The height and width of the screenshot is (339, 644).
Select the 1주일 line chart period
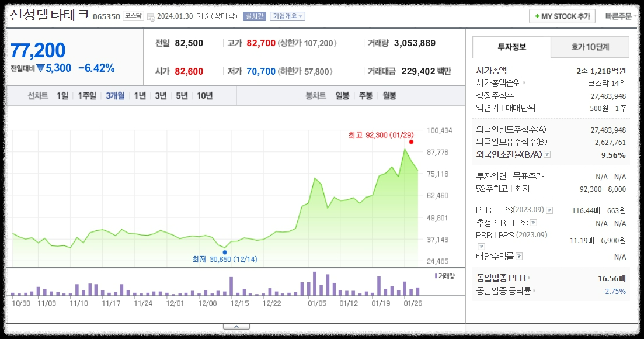[87, 96]
